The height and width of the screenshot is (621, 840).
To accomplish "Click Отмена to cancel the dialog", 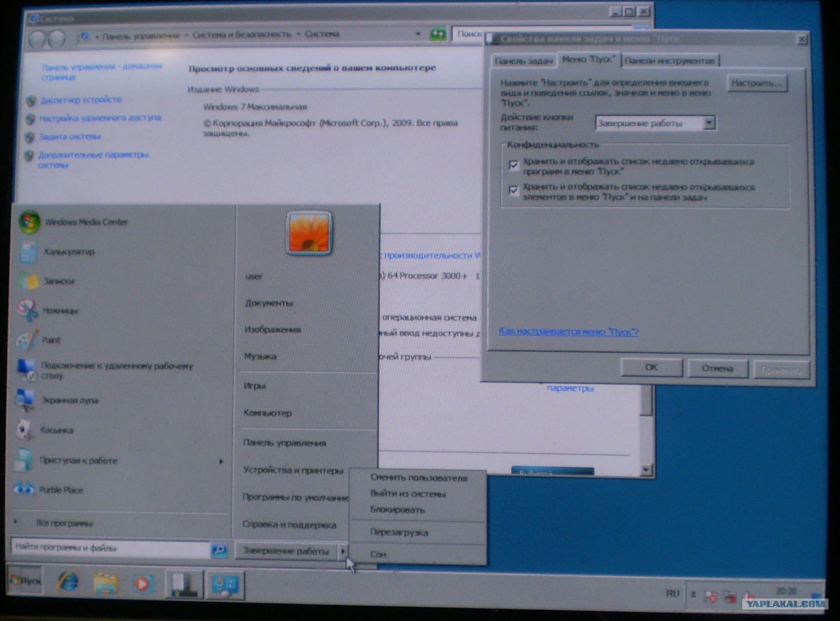I will coord(718,369).
